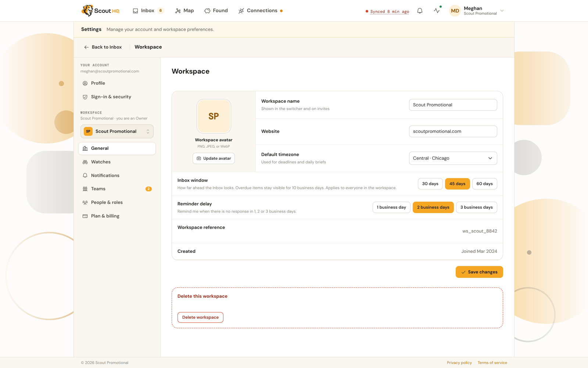The width and height of the screenshot is (588, 368).
Task: Click the Update avatar button
Action: pyautogui.click(x=214, y=158)
